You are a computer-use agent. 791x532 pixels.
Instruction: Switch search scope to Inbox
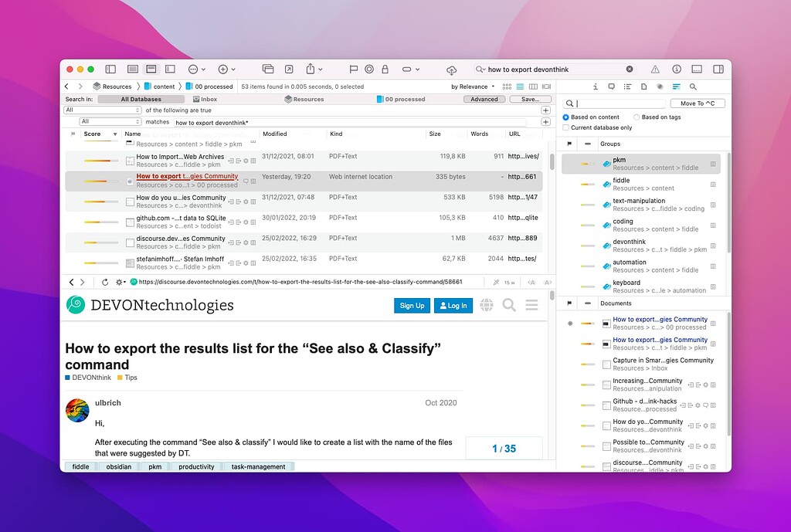click(207, 99)
